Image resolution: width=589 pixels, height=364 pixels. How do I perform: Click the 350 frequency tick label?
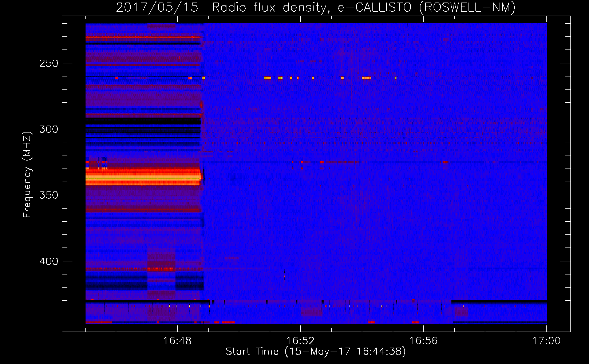coord(49,195)
